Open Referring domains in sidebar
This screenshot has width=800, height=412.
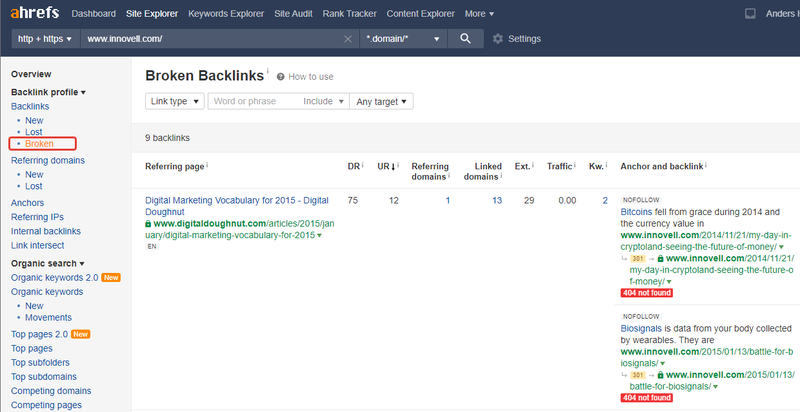[48, 161]
